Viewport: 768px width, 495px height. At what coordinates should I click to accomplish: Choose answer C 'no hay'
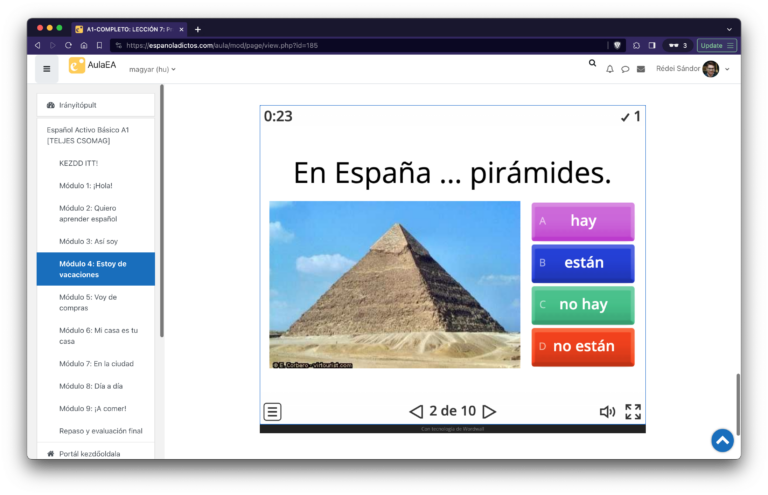click(583, 305)
